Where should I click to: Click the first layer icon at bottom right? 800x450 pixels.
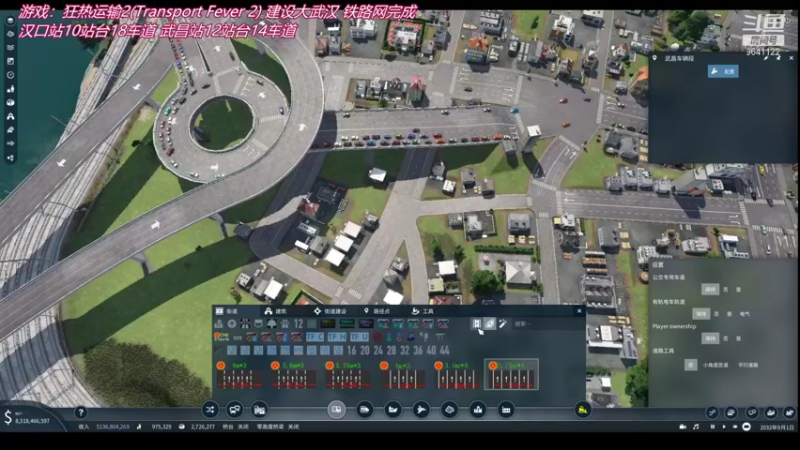click(712, 412)
